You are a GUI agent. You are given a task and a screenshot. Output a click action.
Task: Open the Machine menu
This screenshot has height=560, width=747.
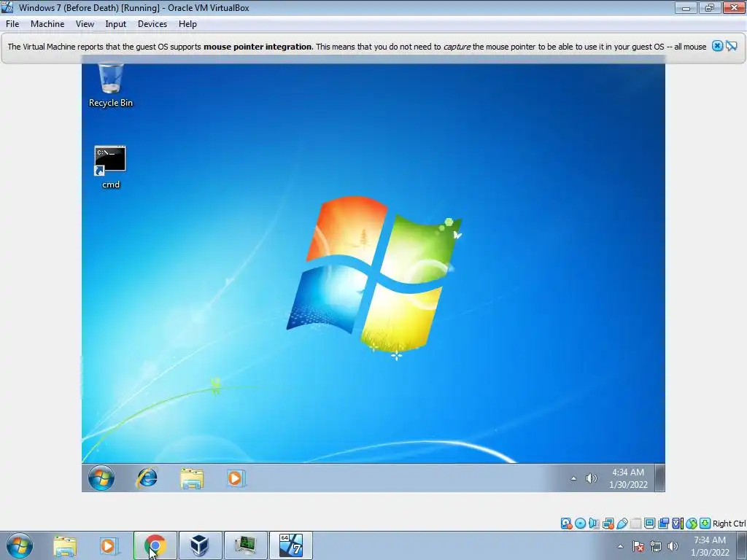pos(47,24)
